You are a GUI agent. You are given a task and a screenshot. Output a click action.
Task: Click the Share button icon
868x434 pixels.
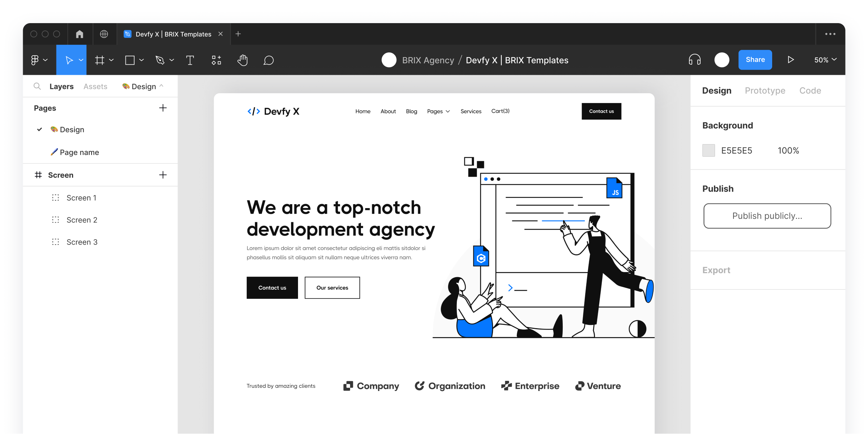click(755, 60)
